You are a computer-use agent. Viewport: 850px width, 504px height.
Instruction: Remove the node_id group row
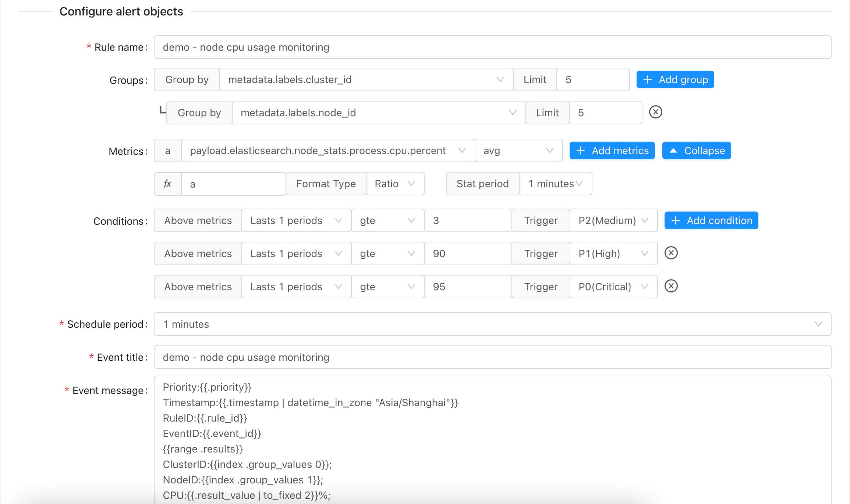(x=655, y=112)
